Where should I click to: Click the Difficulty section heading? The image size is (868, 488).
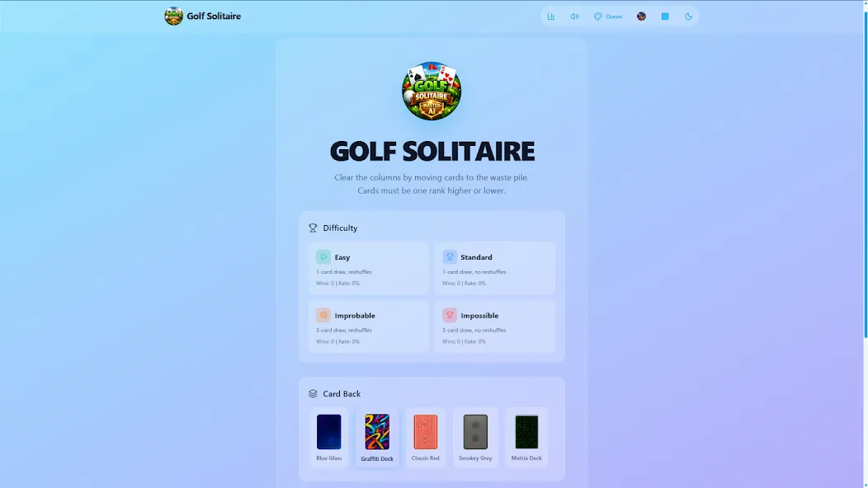(340, 228)
